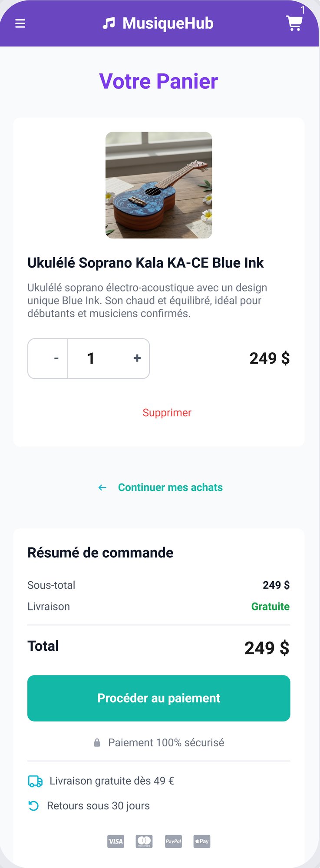Increase quantity with the plus button
320x868 pixels.
[137, 358]
